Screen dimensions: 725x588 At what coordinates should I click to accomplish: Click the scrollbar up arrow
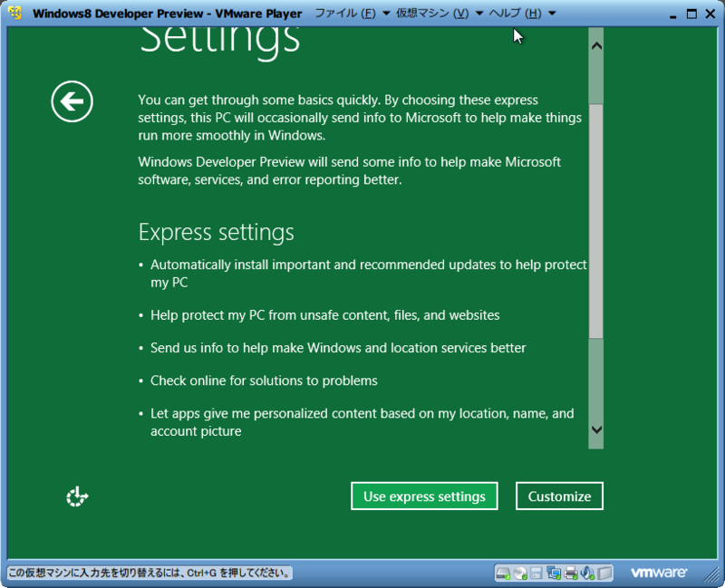pyautogui.click(x=596, y=46)
